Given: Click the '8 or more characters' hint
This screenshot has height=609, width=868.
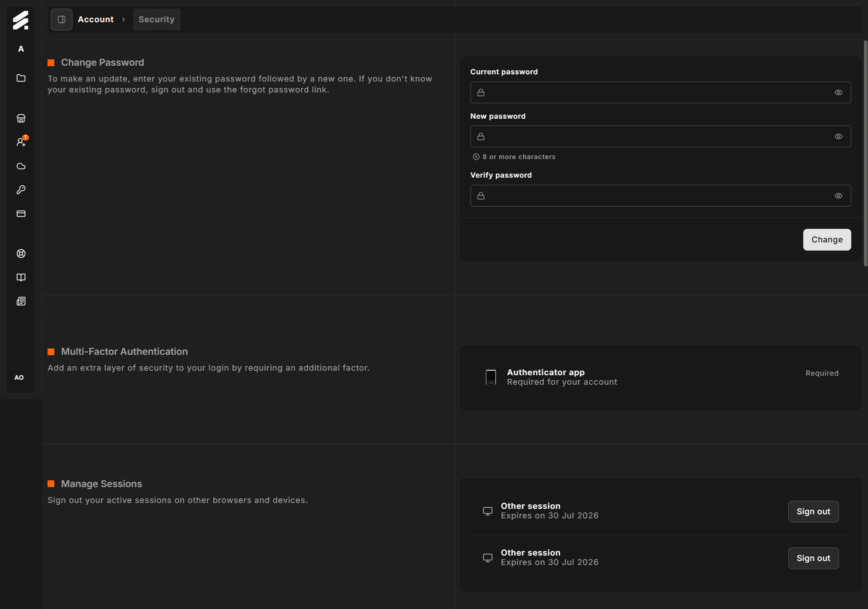Looking at the screenshot, I should (x=514, y=157).
